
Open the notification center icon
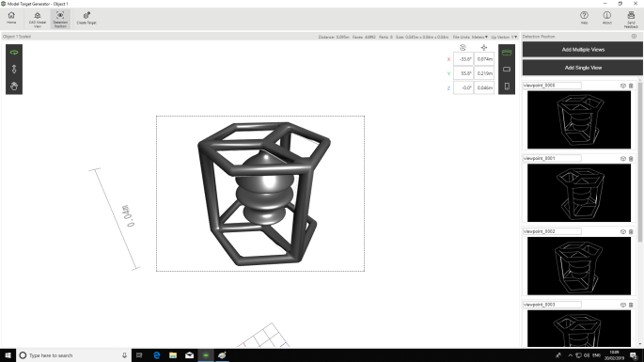click(634, 355)
